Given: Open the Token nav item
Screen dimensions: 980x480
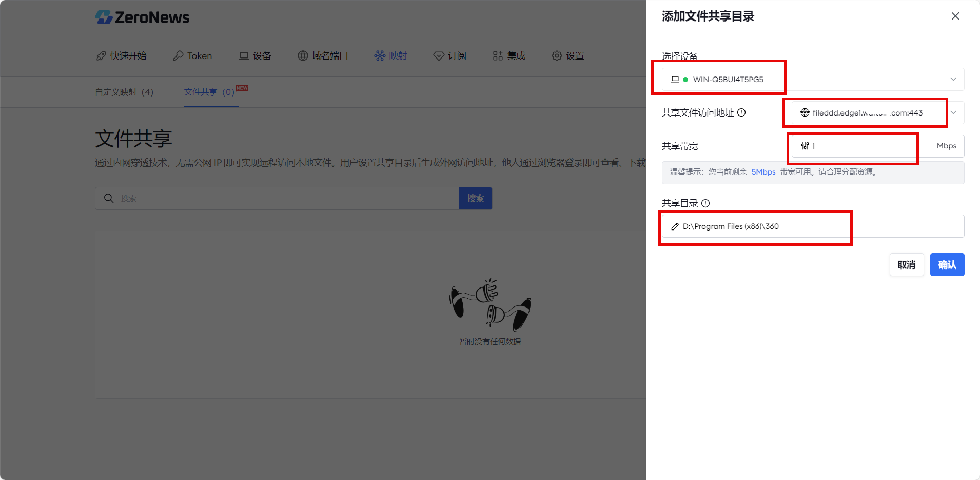Looking at the screenshot, I should coord(192,56).
